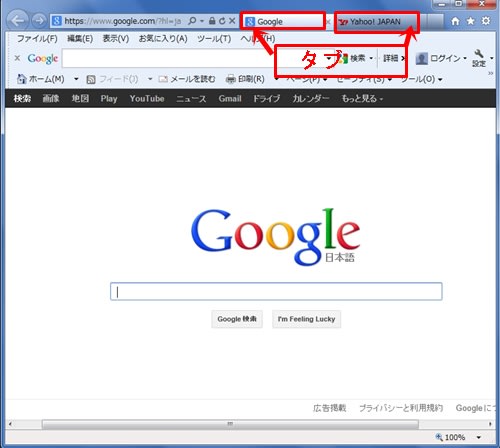Open the dropdown arrow beside toolbar 検索
The height and width of the screenshot is (448, 500).
click(371, 58)
